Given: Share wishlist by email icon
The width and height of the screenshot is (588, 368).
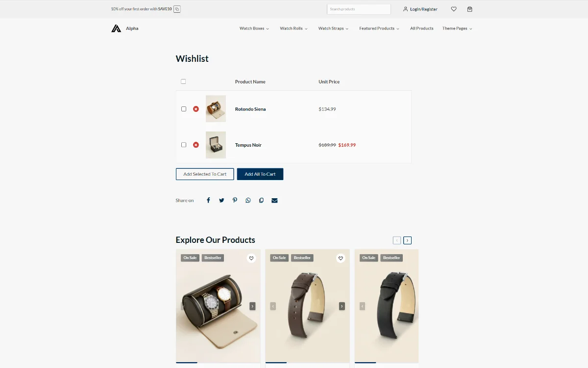Looking at the screenshot, I should pyautogui.click(x=274, y=200).
